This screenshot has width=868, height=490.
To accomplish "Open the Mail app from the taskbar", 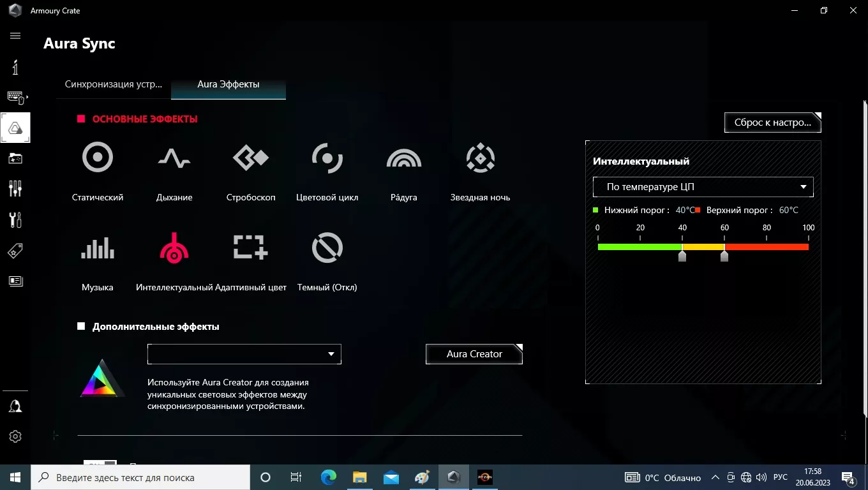I will (391, 477).
